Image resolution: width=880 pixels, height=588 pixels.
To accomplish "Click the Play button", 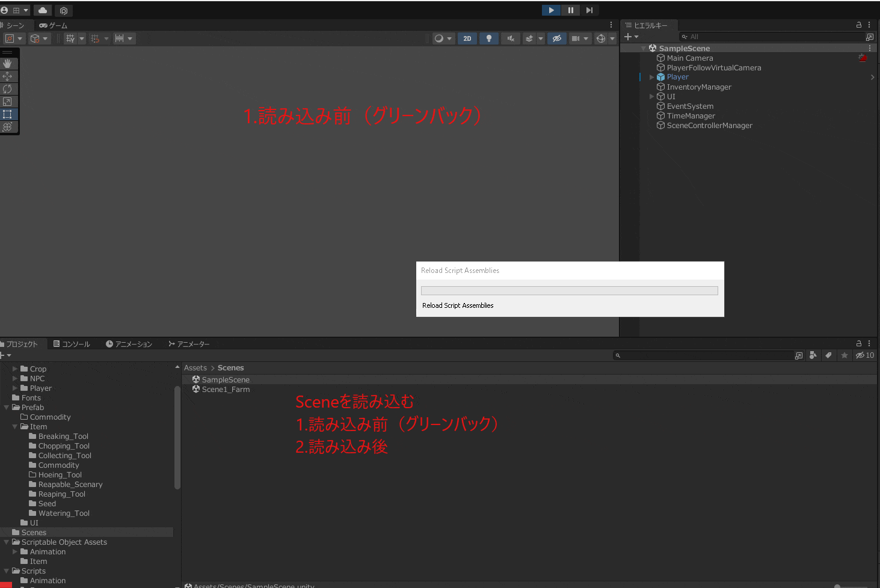I will click(x=551, y=10).
